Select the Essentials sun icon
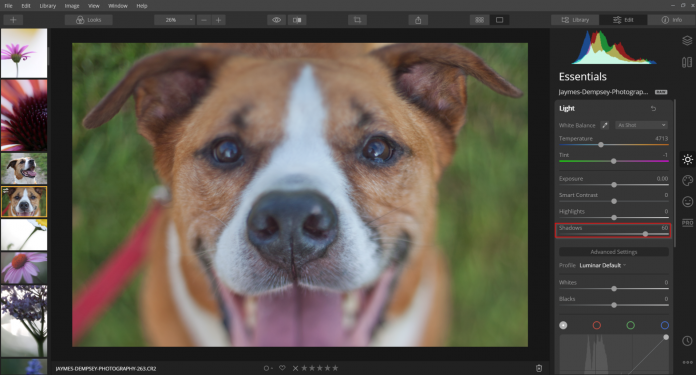Screen dimensions: 696x375 (x=688, y=159)
